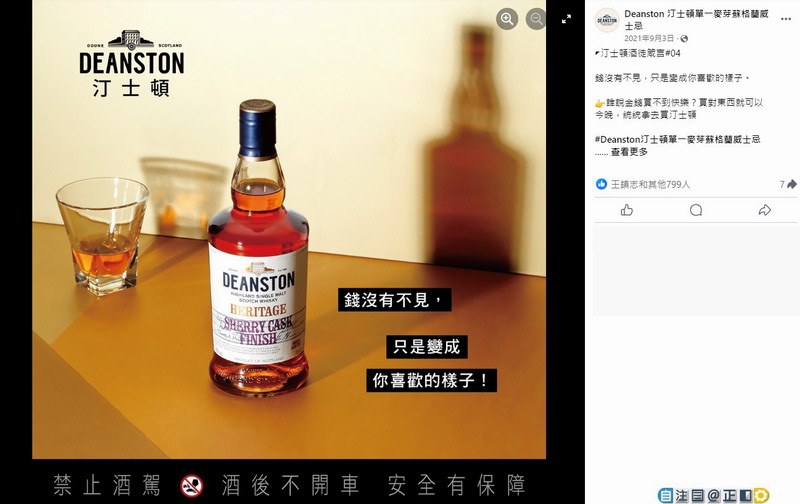
Task: View who liked: 王鎮忠和其他799人
Action: [651, 184]
